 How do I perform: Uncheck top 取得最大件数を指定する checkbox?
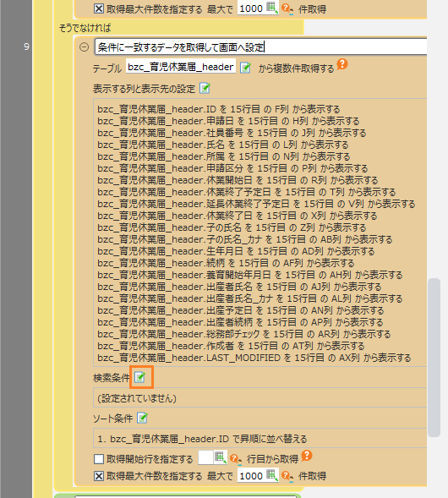tap(99, 8)
